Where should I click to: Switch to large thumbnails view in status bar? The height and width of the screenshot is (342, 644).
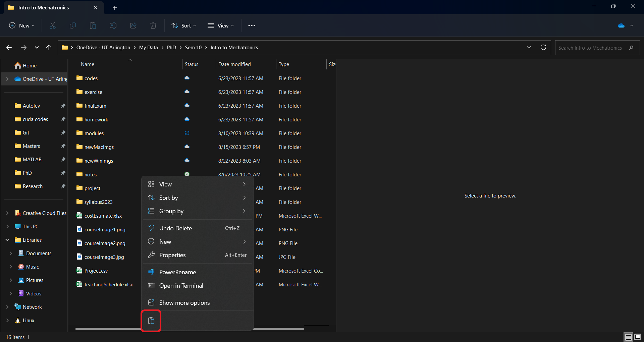[x=638, y=337]
